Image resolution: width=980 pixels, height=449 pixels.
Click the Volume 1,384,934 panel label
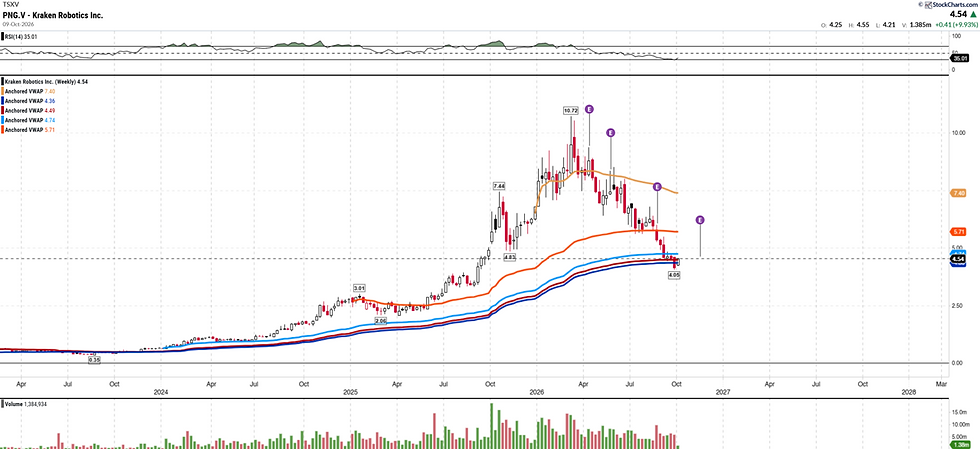(x=26, y=405)
